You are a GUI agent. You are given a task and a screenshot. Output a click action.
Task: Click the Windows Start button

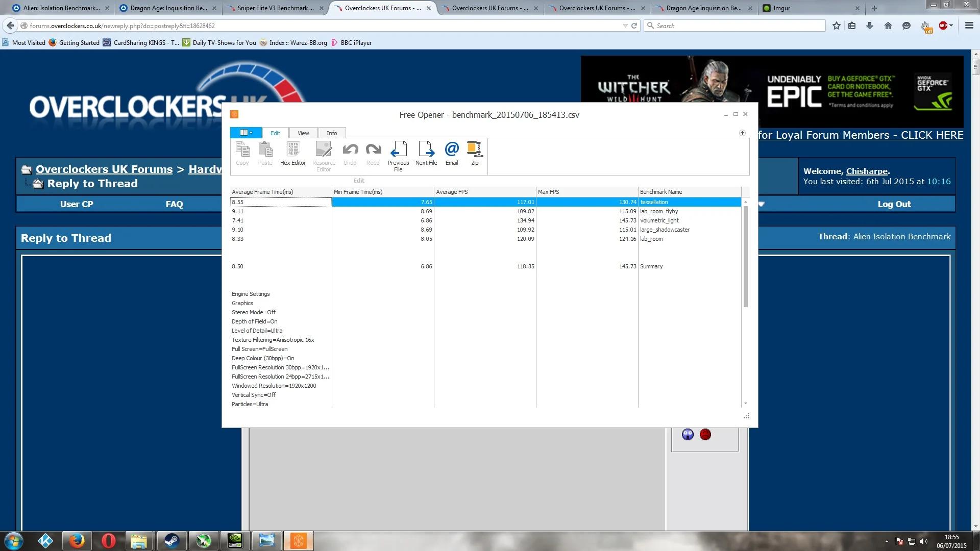[x=13, y=541]
